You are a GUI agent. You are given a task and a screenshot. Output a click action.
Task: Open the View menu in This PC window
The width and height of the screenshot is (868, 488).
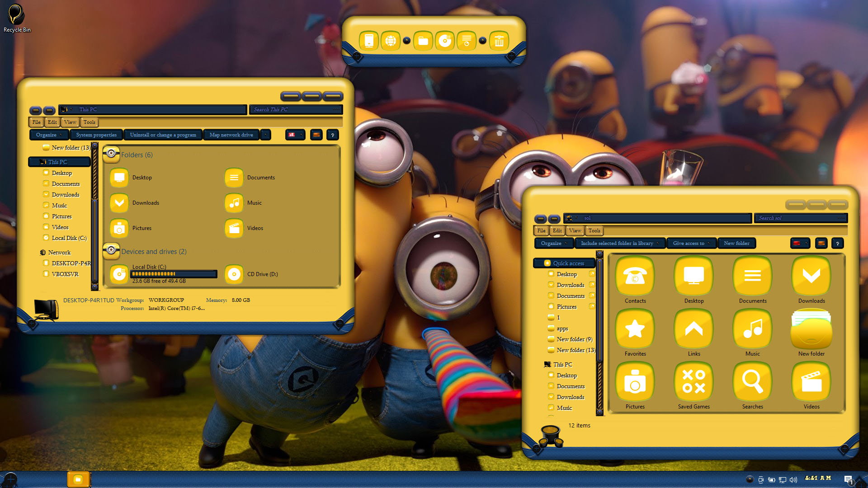tap(70, 122)
